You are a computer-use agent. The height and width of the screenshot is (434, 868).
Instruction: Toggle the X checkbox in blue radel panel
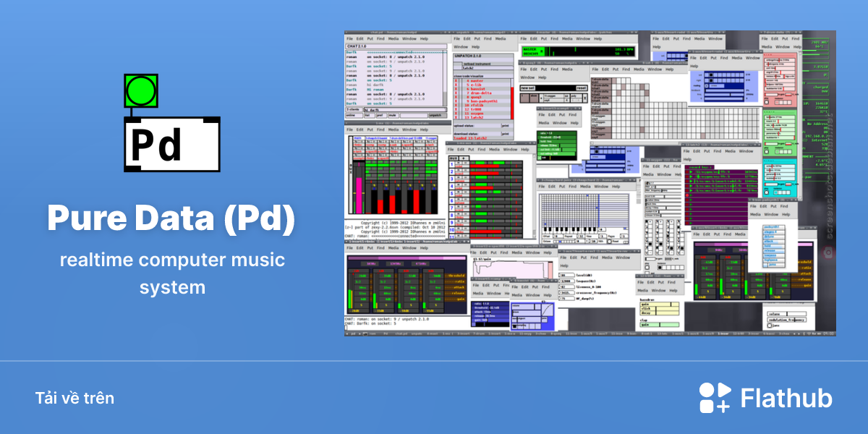[x=707, y=86]
